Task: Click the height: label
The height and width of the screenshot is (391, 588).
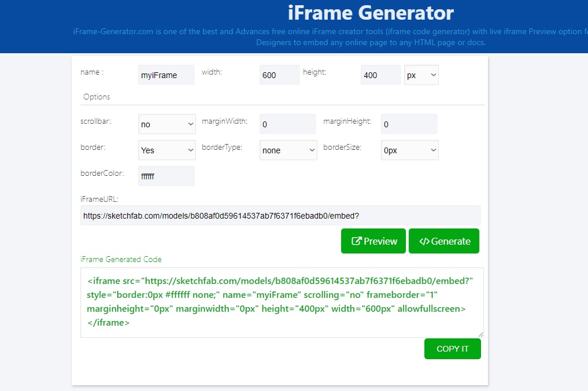Action: tap(315, 72)
